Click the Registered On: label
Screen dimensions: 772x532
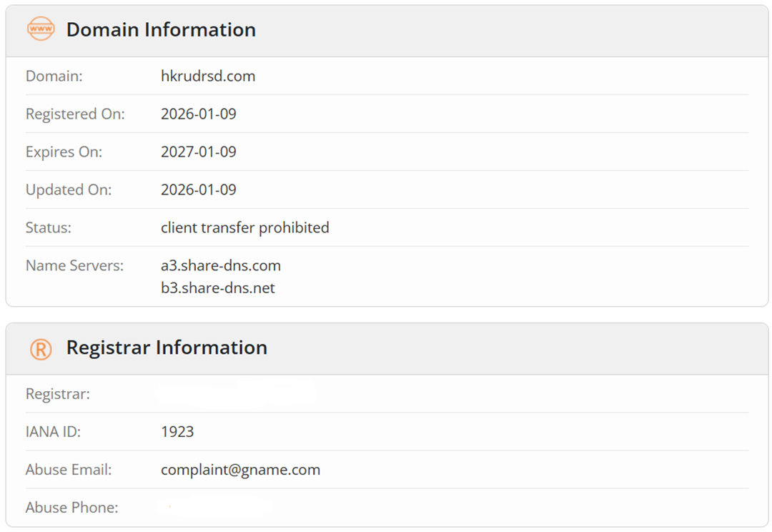tap(75, 114)
